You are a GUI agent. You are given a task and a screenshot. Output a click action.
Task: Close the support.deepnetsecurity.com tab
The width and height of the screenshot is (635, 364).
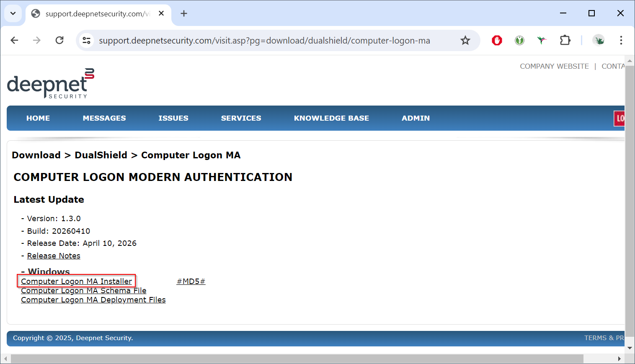click(161, 13)
